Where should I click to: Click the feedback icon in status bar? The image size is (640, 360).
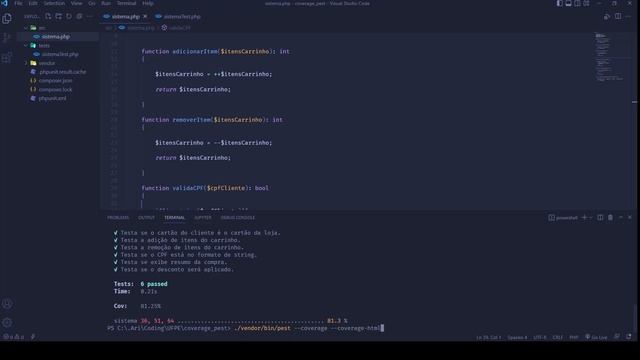(x=617, y=337)
